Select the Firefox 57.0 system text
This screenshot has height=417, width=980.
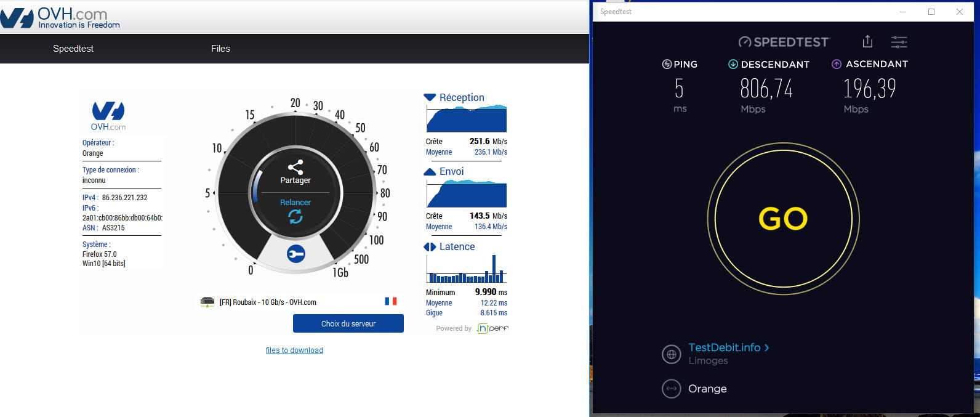[x=100, y=254]
